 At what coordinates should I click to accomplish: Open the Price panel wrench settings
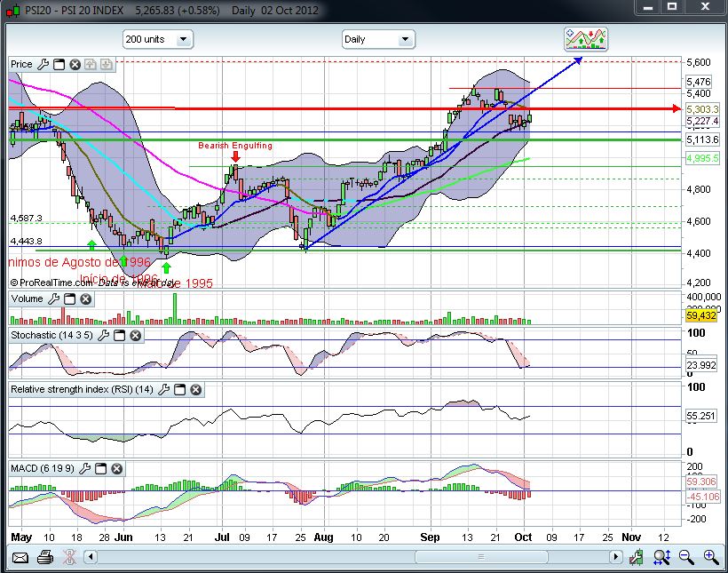click(x=43, y=64)
